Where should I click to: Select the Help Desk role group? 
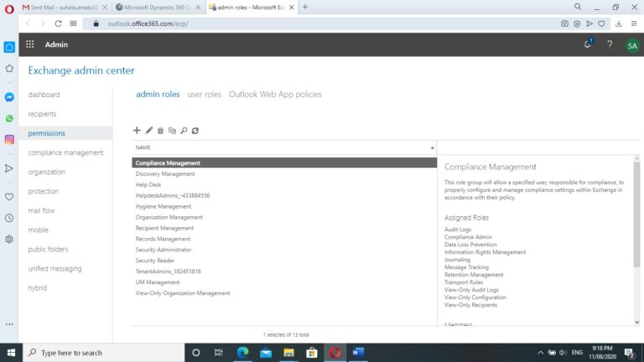(x=284, y=184)
